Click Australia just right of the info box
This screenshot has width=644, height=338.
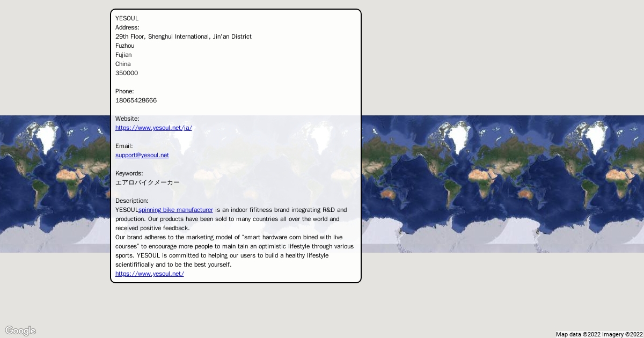click(387, 194)
